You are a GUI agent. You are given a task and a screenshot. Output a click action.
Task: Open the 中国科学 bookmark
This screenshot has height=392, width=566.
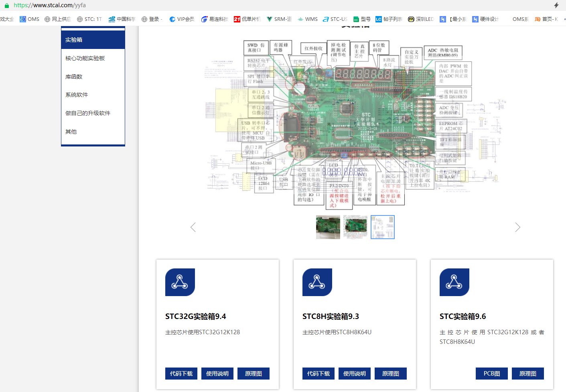point(122,19)
